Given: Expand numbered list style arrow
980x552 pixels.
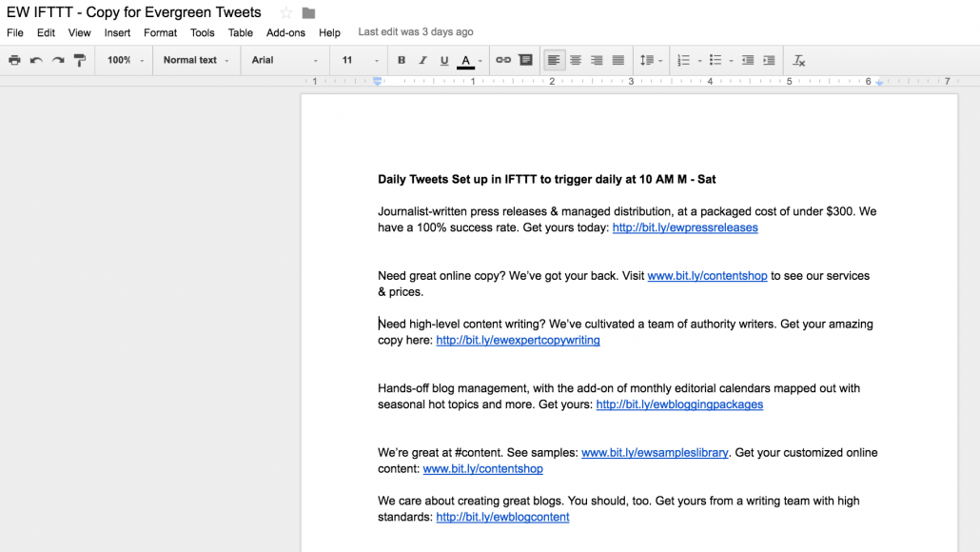Looking at the screenshot, I should click(699, 61).
